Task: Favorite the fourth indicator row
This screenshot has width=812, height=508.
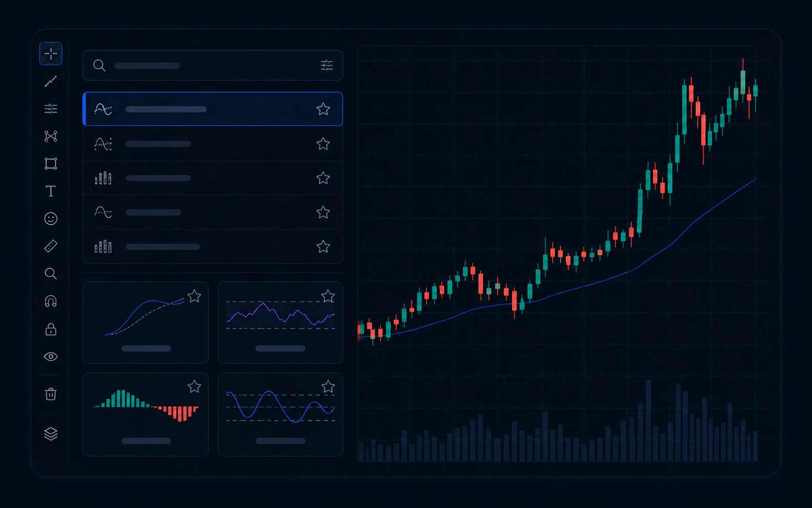Action: point(323,213)
